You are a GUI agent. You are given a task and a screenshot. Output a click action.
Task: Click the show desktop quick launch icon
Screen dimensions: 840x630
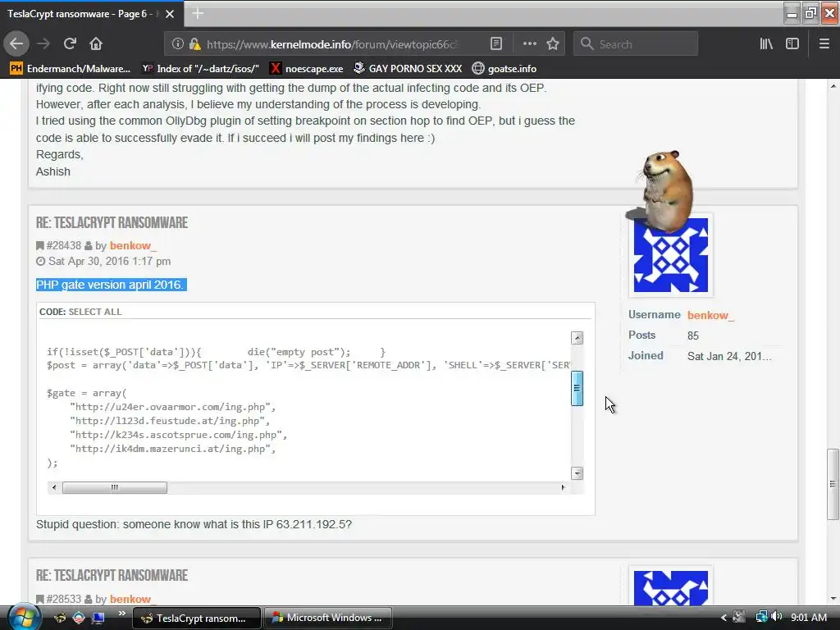click(98, 618)
